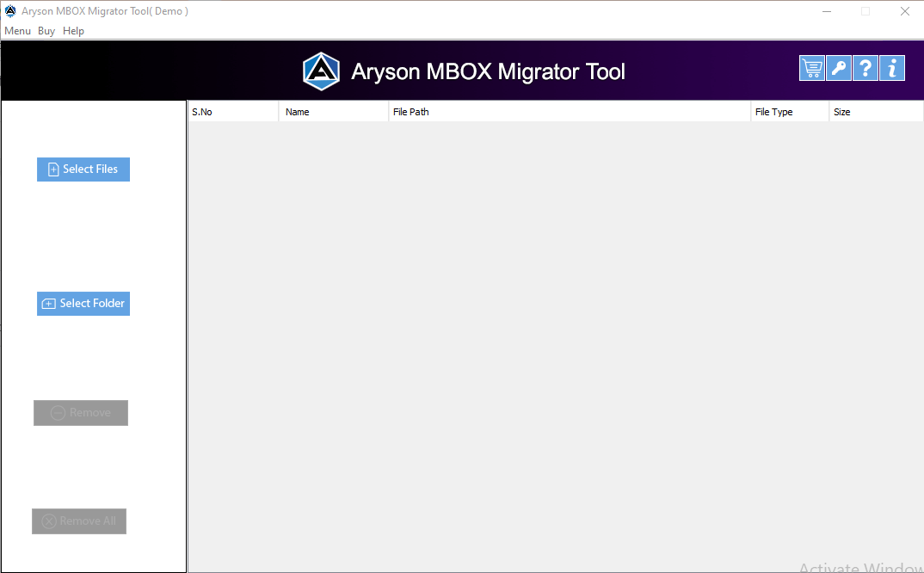Click the greyed-out Remove button
This screenshot has height=573, width=924.
81,413
